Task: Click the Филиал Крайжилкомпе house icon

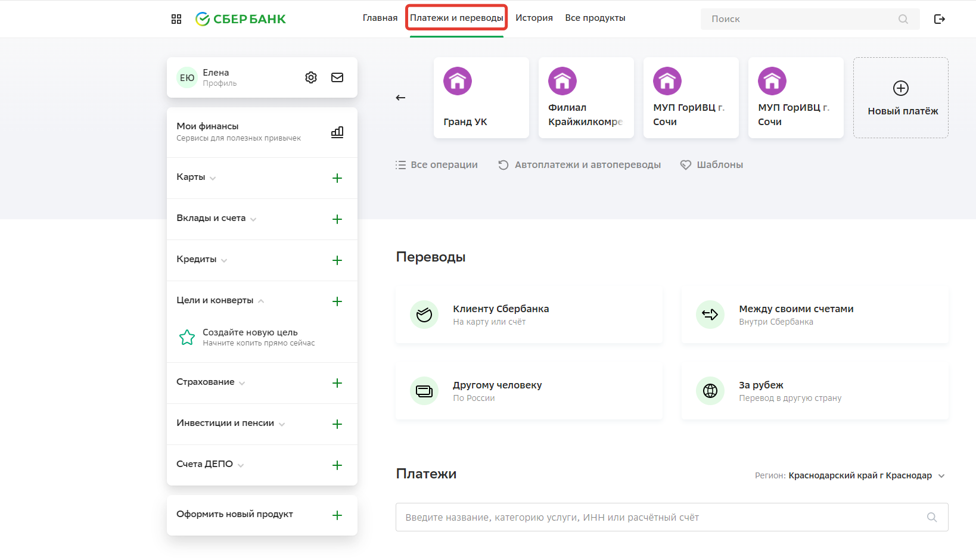Action: [x=562, y=81]
